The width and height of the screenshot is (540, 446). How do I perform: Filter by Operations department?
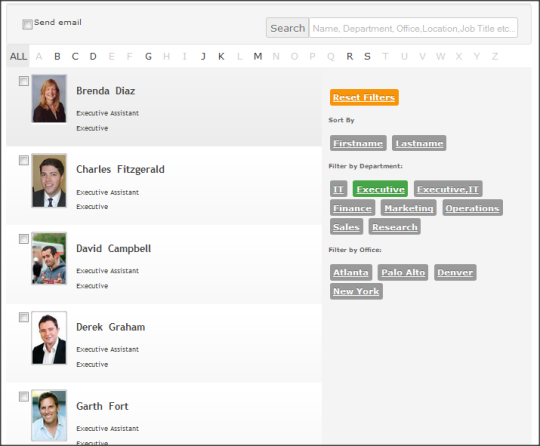(472, 208)
